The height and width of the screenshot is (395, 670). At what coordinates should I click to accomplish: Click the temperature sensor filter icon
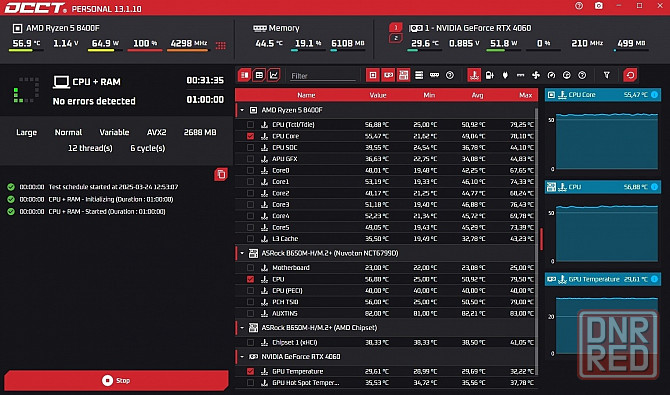click(473, 75)
